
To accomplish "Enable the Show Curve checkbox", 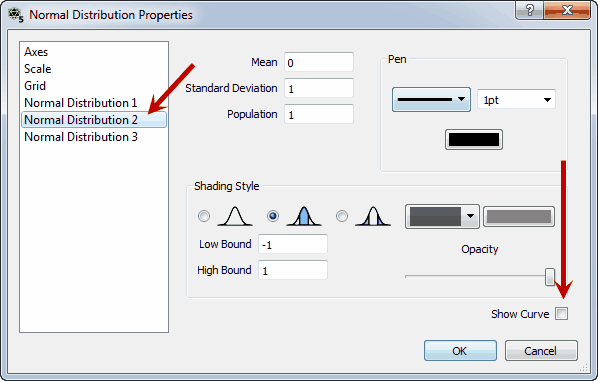I will 561,314.
